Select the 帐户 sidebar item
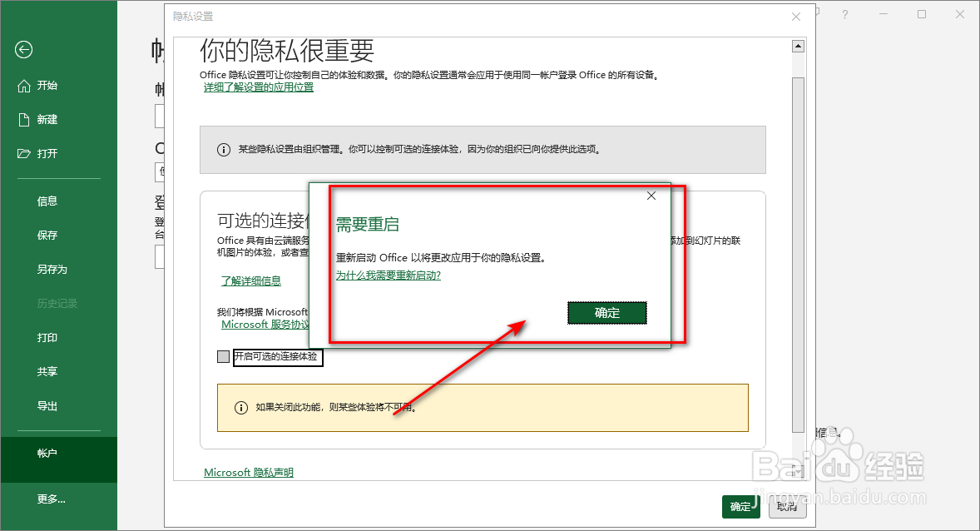980x531 pixels. (59, 459)
